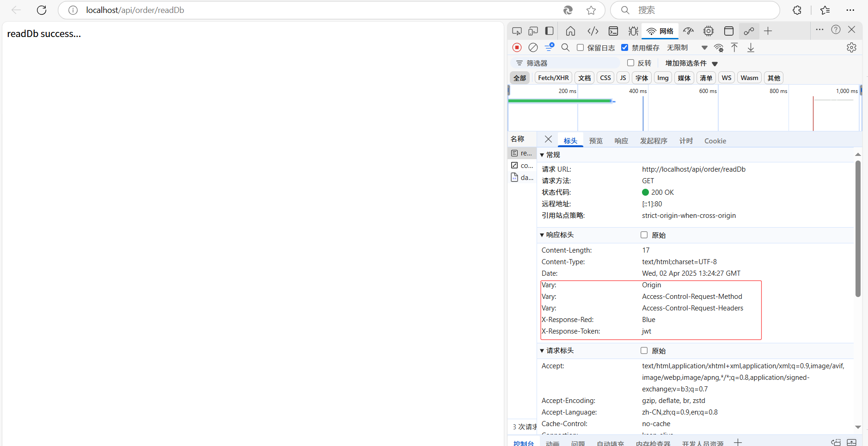Enable the 保留日志 checkbox
The width and height of the screenshot is (868, 446).
click(581, 48)
